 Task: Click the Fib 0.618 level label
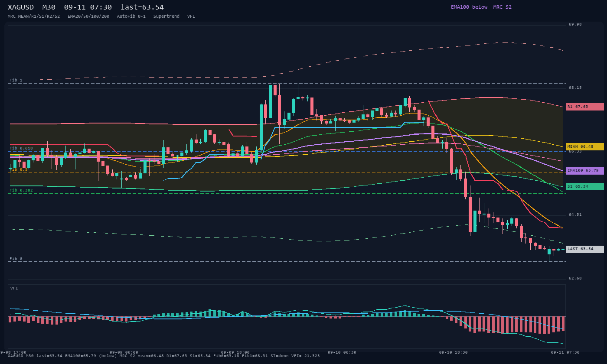(21, 148)
